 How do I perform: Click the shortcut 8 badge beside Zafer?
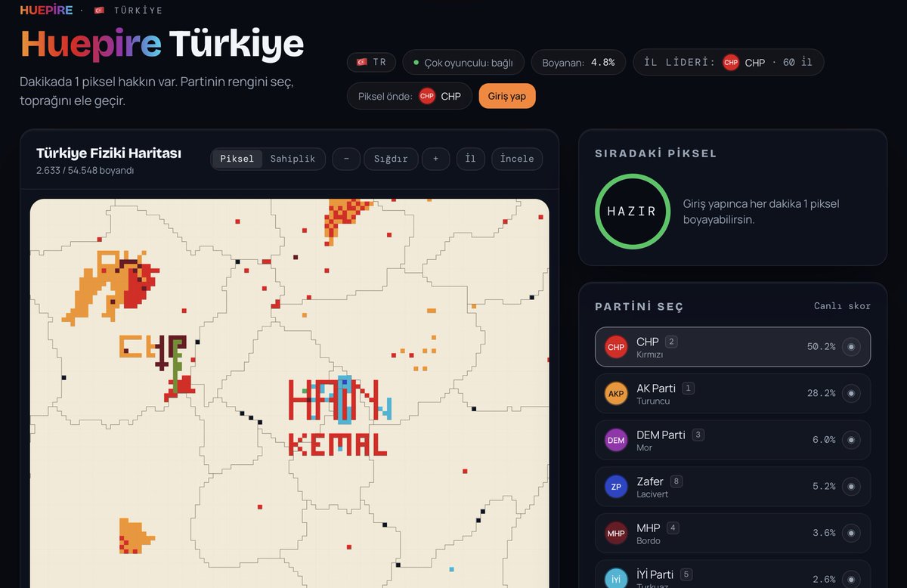point(676,481)
